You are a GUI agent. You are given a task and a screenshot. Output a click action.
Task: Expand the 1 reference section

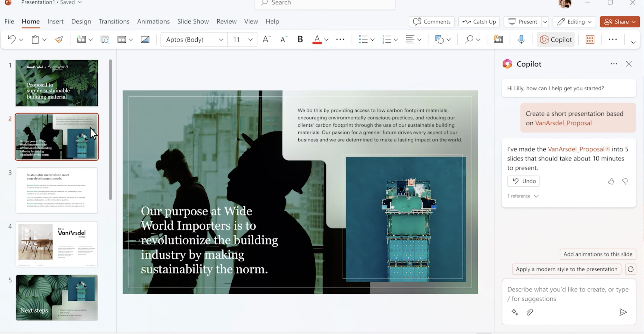coord(523,196)
